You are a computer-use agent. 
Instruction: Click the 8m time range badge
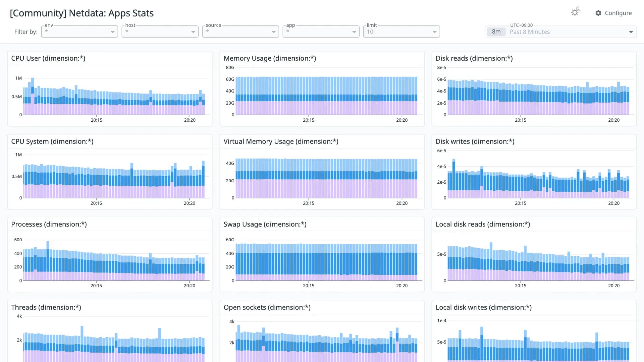click(496, 32)
